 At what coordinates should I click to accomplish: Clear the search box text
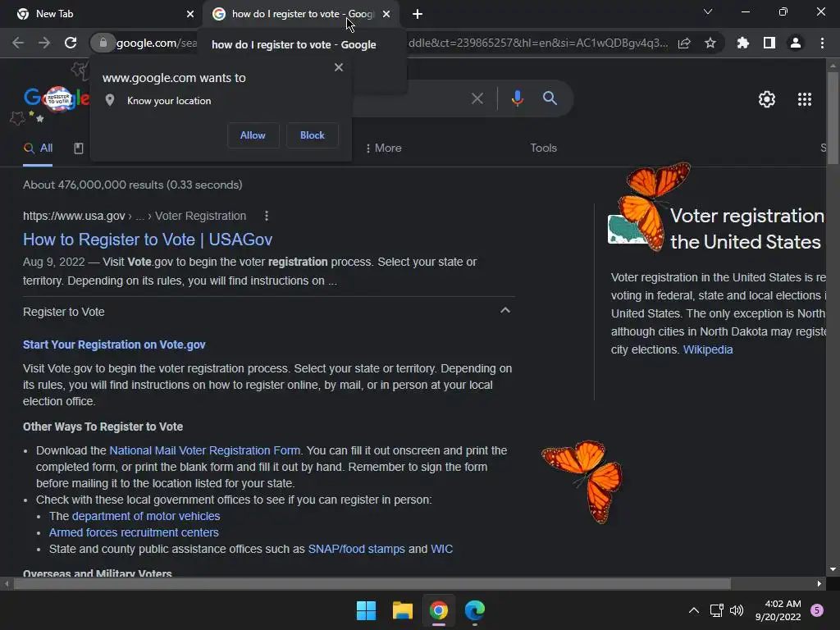477,98
